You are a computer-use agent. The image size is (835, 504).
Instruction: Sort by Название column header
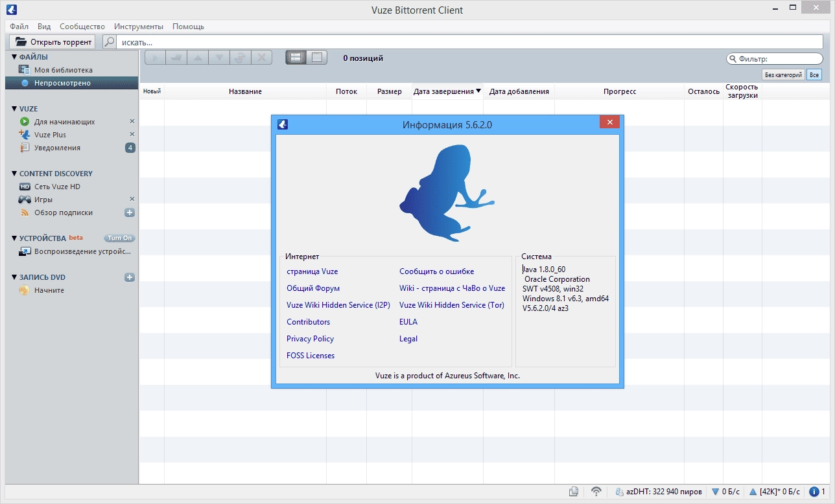pos(245,91)
